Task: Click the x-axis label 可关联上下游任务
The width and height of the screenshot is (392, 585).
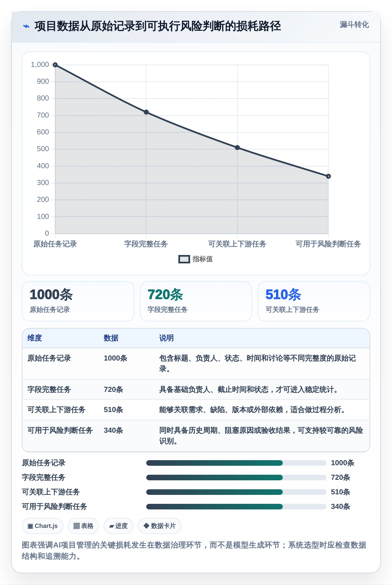Action: [x=237, y=244]
